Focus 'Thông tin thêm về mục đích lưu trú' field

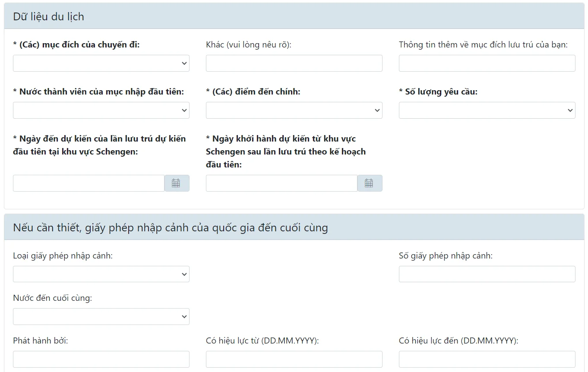(x=487, y=63)
